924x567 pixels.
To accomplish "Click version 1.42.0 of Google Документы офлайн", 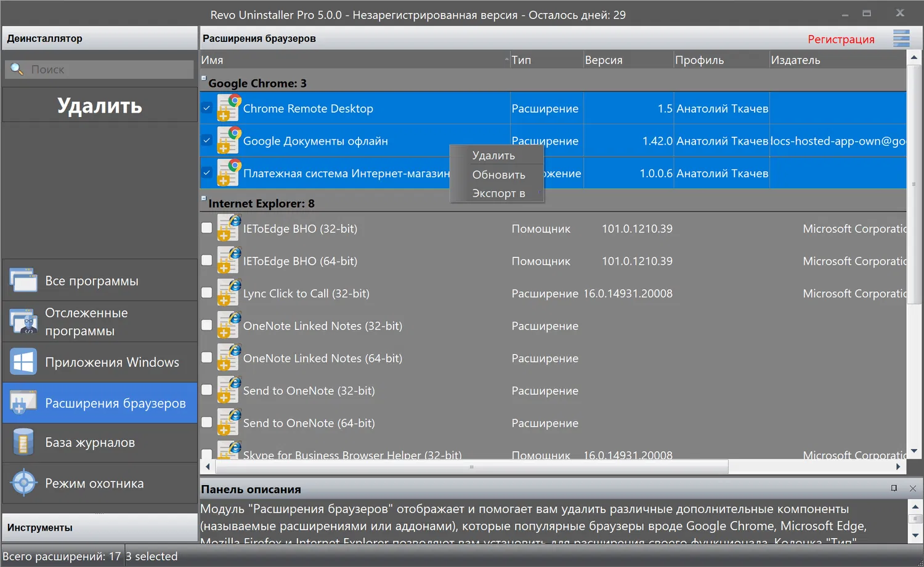I will [657, 141].
